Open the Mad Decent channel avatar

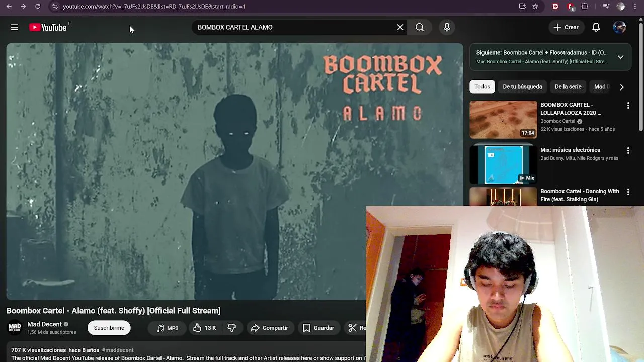15,328
